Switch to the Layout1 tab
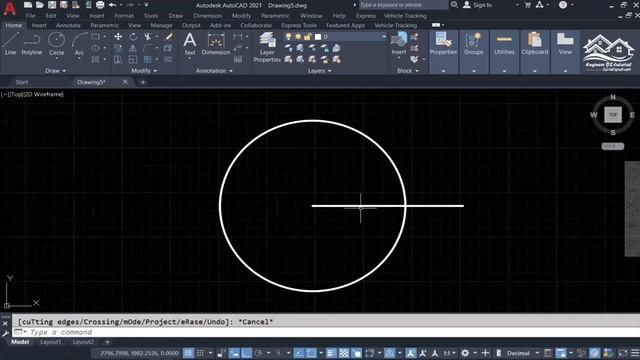 click(51, 342)
